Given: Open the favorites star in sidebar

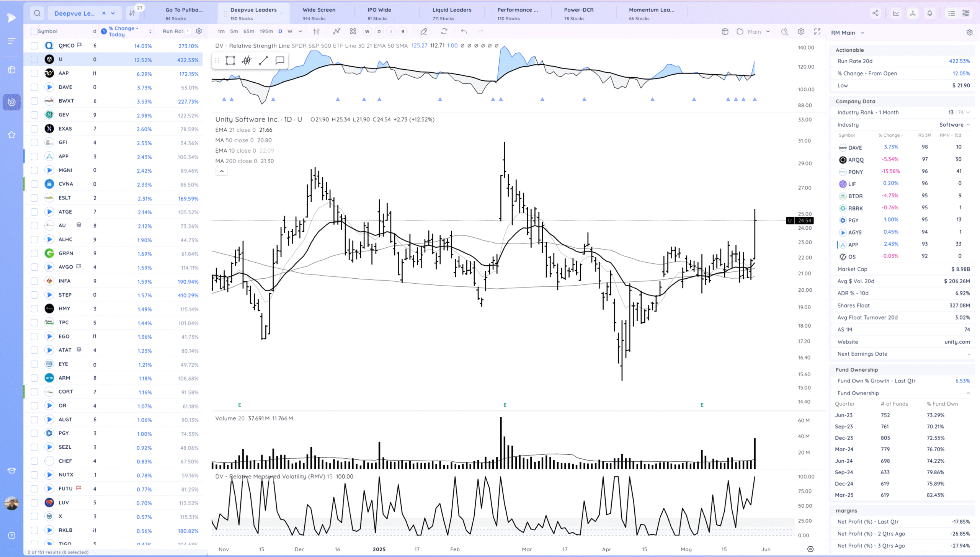Looking at the screenshot, I should point(11,135).
